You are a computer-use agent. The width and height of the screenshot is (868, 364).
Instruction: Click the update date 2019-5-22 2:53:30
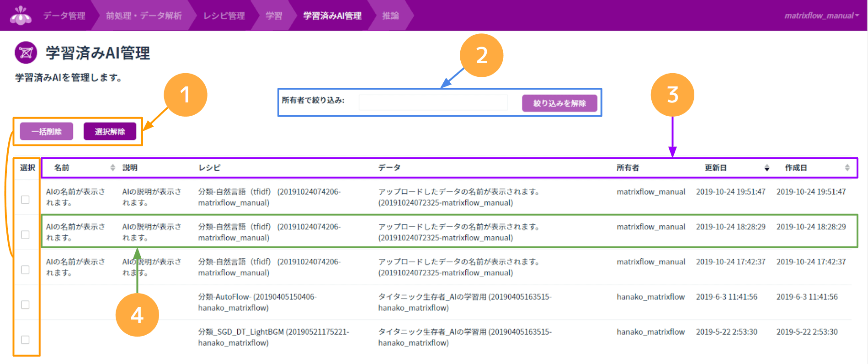[x=727, y=332]
